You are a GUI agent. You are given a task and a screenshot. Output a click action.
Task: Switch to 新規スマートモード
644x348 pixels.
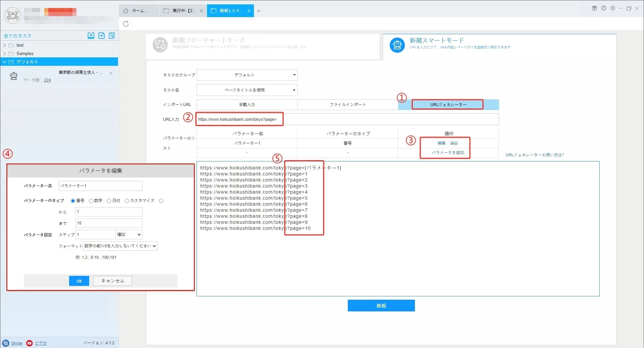click(500, 47)
